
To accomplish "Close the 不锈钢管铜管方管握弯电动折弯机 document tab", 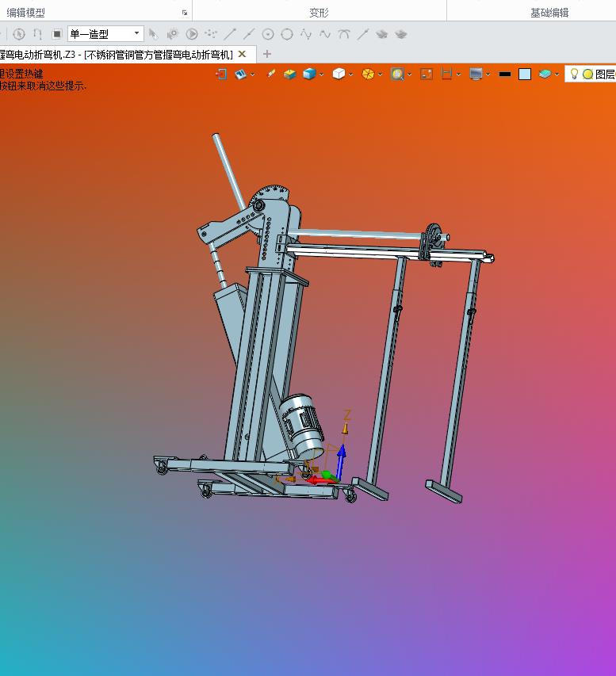I will tap(243, 55).
